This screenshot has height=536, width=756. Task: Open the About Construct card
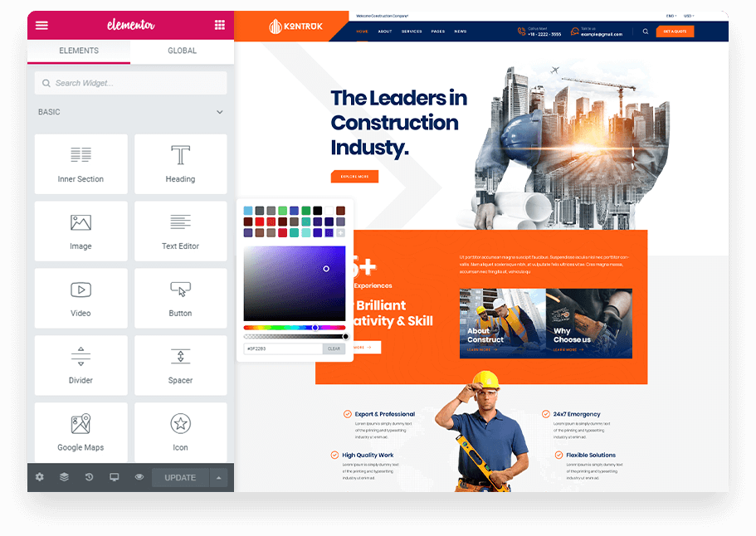[502, 324]
